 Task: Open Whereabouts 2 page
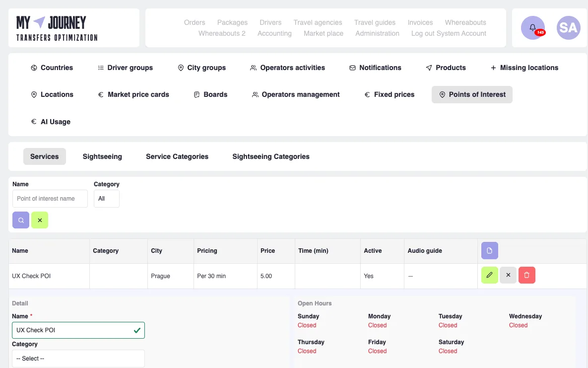(x=222, y=33)
